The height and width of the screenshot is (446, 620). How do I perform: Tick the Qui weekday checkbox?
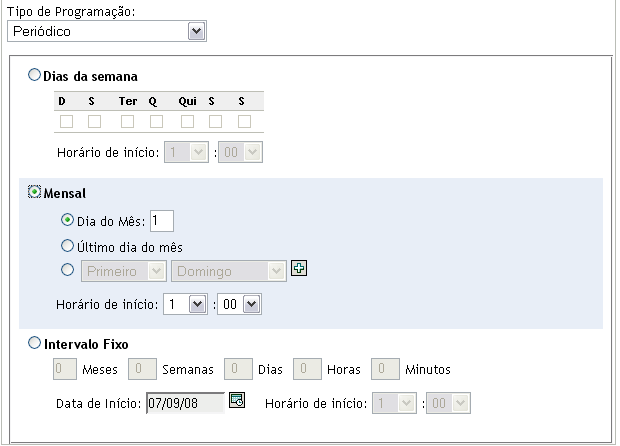[x=187, y=122]
